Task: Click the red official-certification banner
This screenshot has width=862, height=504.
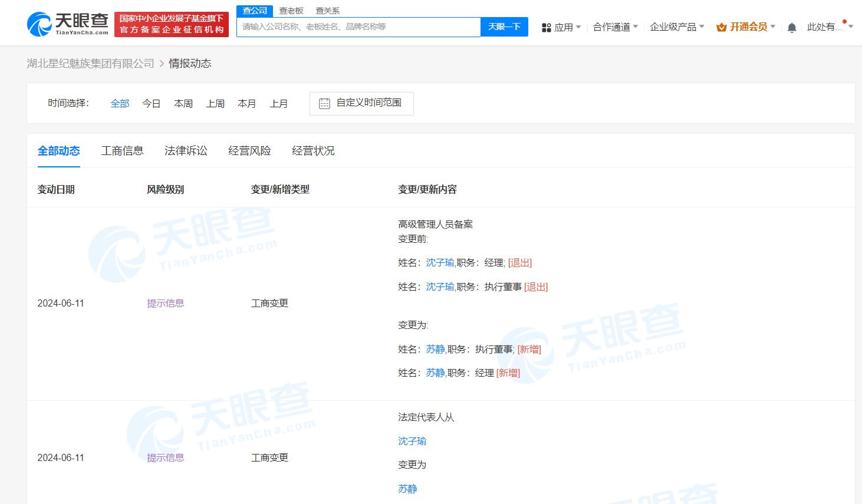Action: (x=172, y=24)
